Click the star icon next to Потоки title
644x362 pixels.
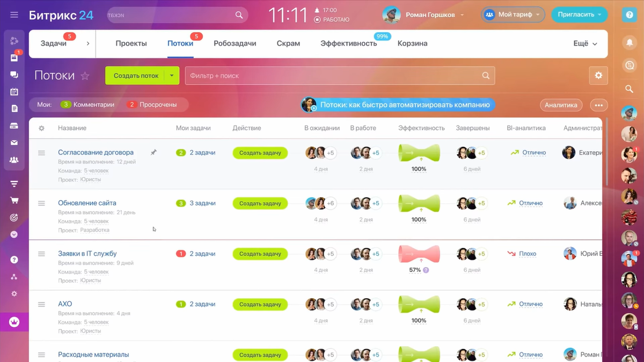[x=85, y=76]
